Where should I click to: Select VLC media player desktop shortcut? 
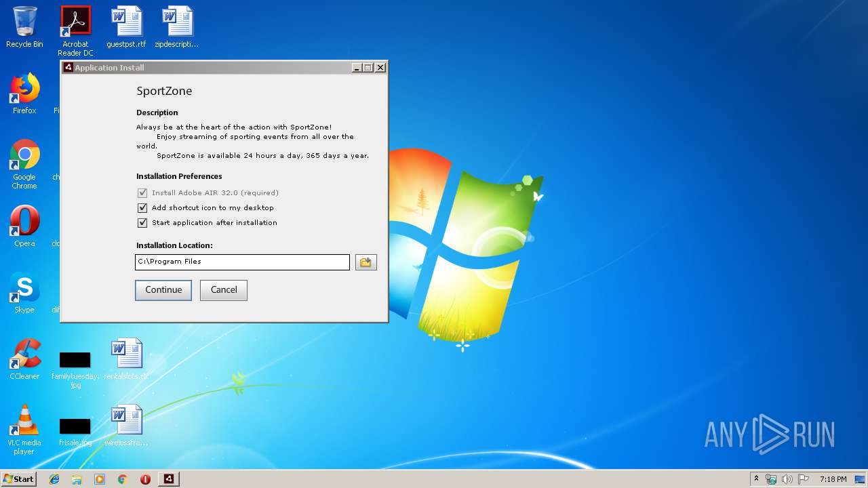(24, 430)
